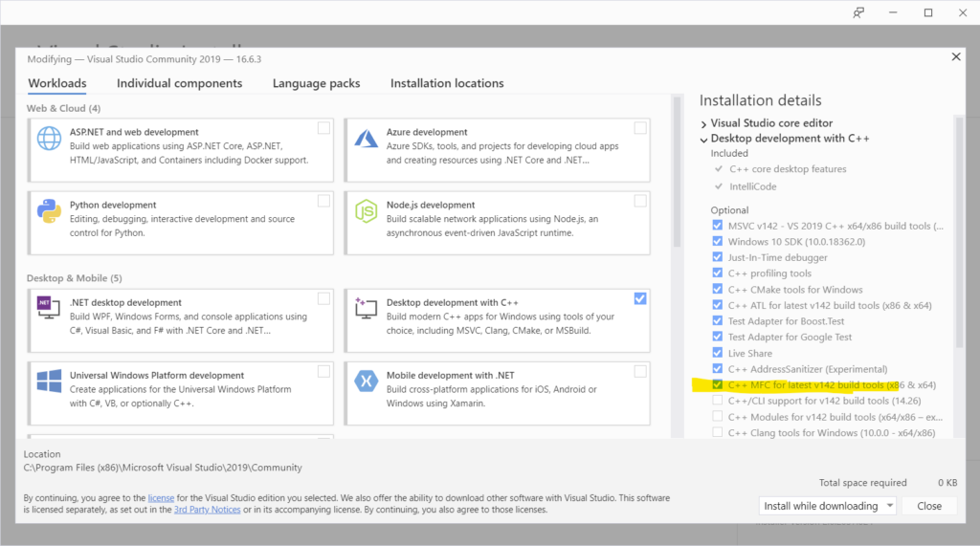The height and width of the screenshot is (546, 980).
Task: Switch to the Individual components tab
Action: click(x=179, y=83)
